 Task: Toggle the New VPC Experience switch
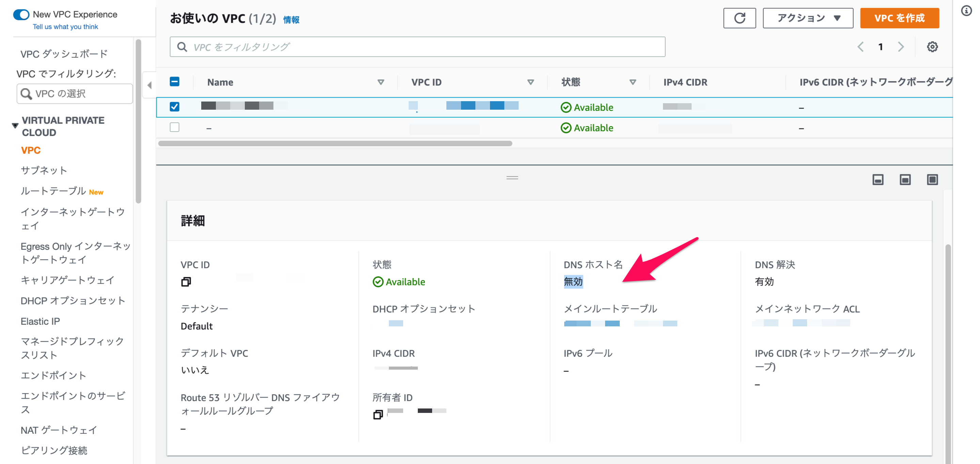click(x=21, y=14)
